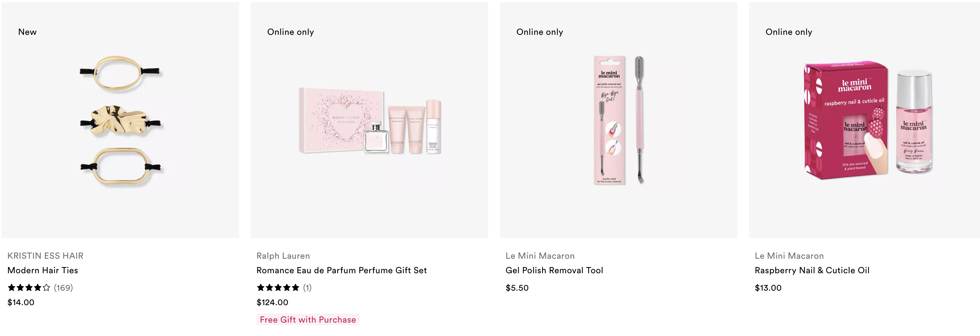Image resolution: width=980 pixels, height=336 pixels.
Task: Open the Modern Hair Ties product image
Action: pos(120,120)
